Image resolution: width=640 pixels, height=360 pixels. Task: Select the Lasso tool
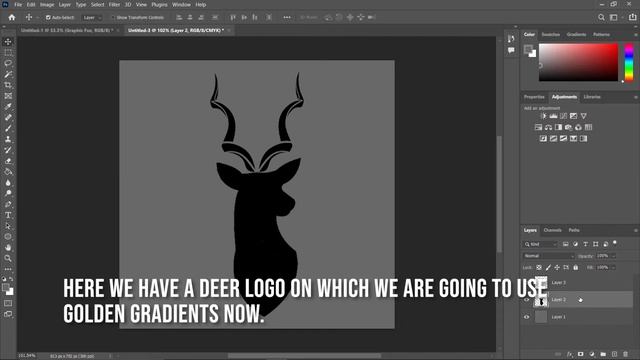(8, 63)
